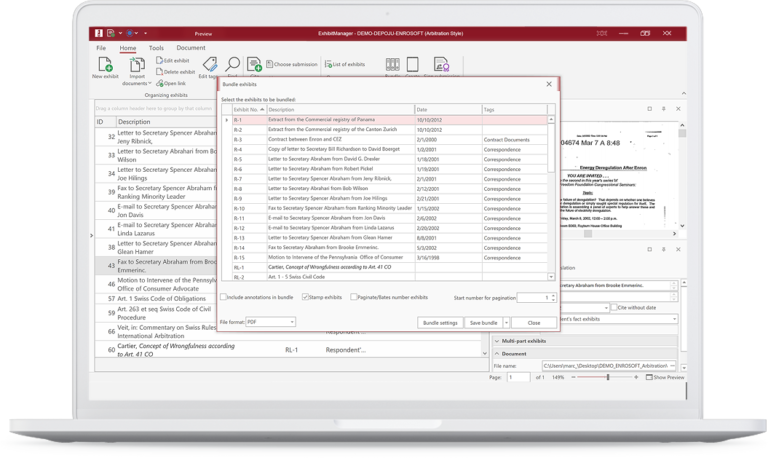Open the File menu

(101, 48)
